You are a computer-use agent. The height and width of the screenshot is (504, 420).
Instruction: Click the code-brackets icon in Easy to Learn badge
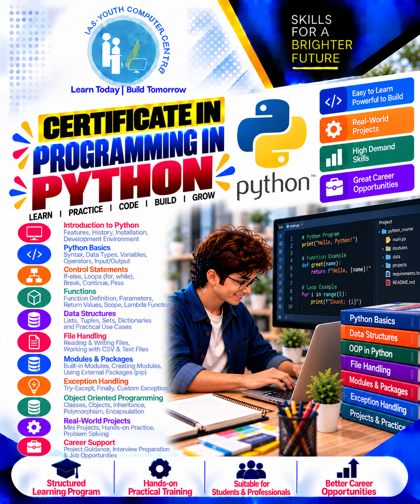coord(333,101)
